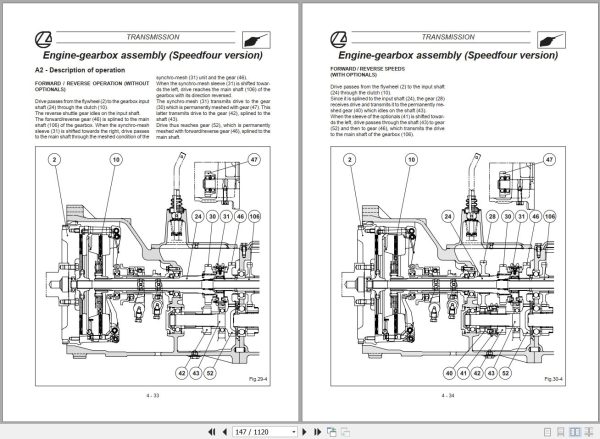Click the Fig.29-4 caption
The image size is (600, 439).
pos(258,379)
